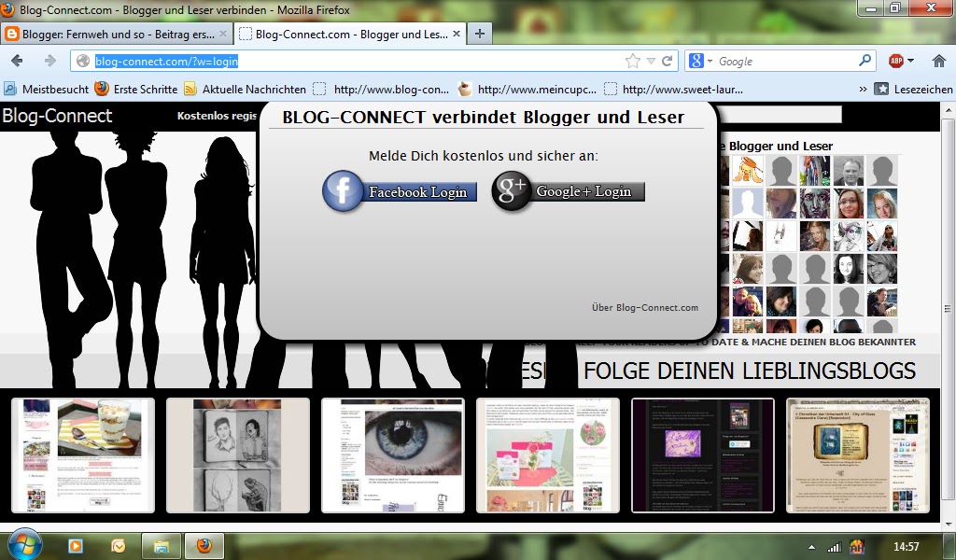Open the http://www.sweet-laur... bookmark
This screenshot has height=560, width=956.
click(x=674, y=89)
